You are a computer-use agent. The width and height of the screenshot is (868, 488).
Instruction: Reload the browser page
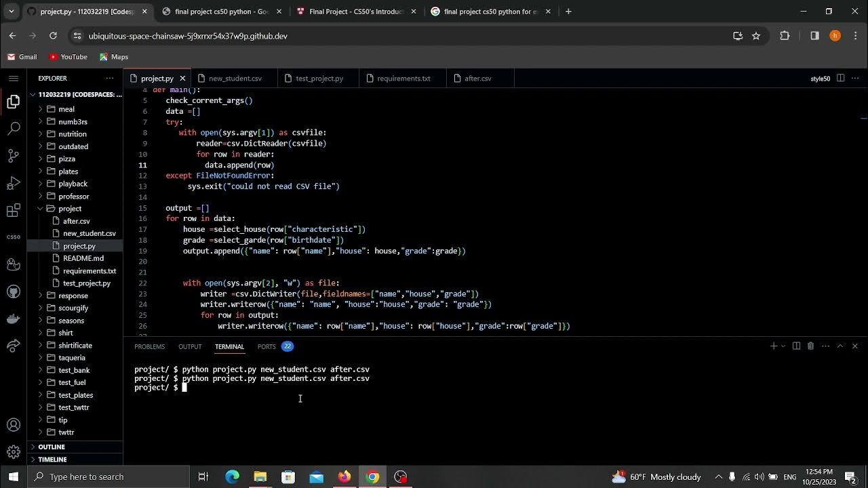tap(53, 36)
